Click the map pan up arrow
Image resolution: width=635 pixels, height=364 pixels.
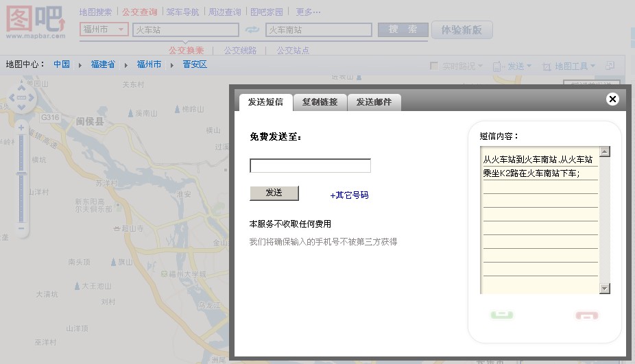pos(21,87)
